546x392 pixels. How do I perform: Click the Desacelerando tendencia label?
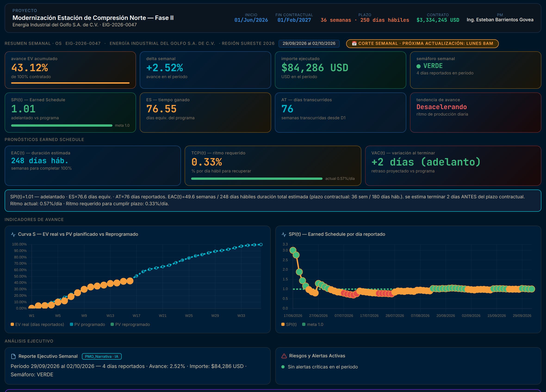[x=441, y=107]
